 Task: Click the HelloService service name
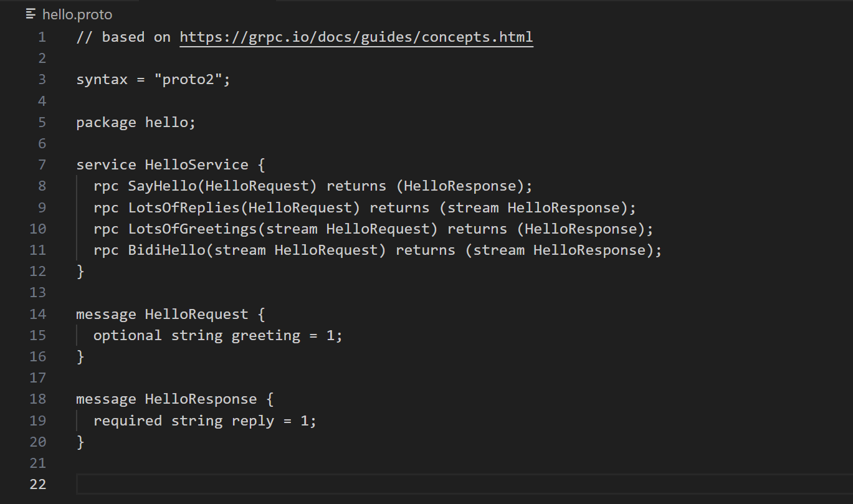click(196, 164)
